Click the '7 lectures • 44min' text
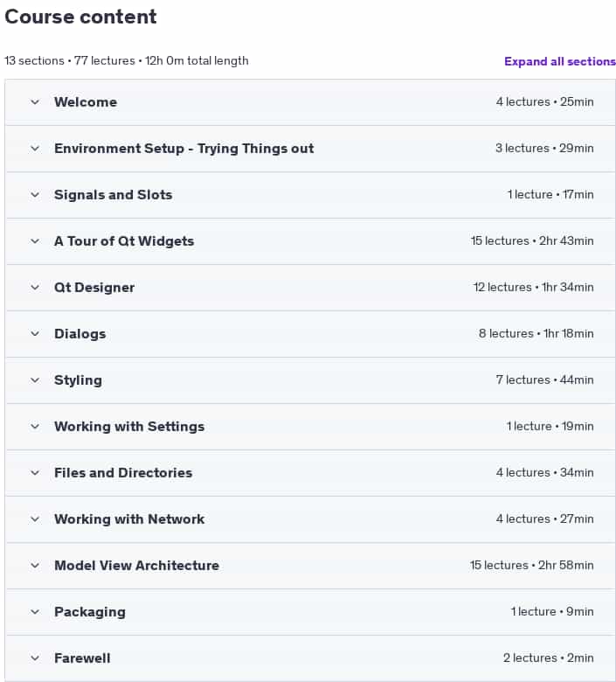The image size is (616, 682). click(x=544, y=380)
